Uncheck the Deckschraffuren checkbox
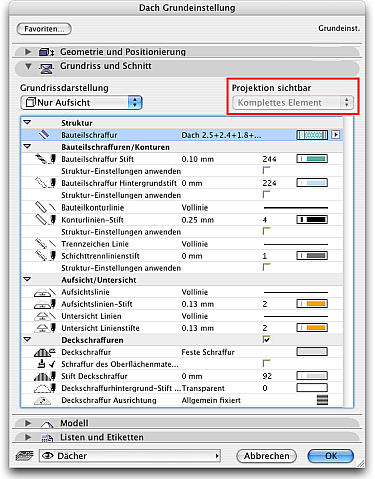This screenshot has width=375, height=479. [266, 340]
